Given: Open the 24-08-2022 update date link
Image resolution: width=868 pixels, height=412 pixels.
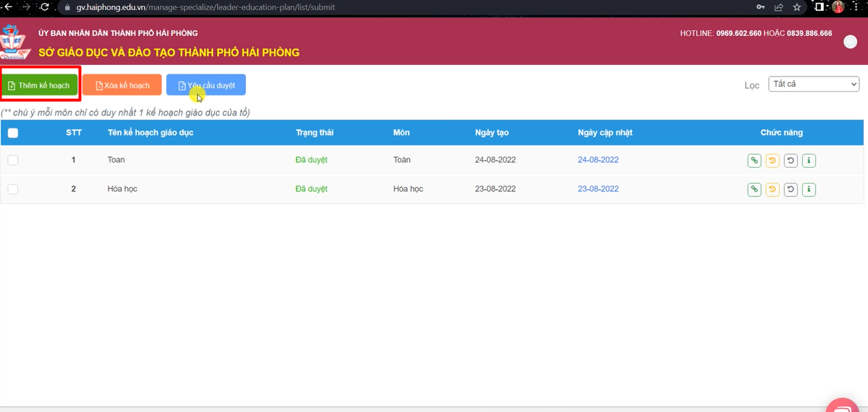Looking at the screenshot, I should pyautogui.click(x=598, y=160).
